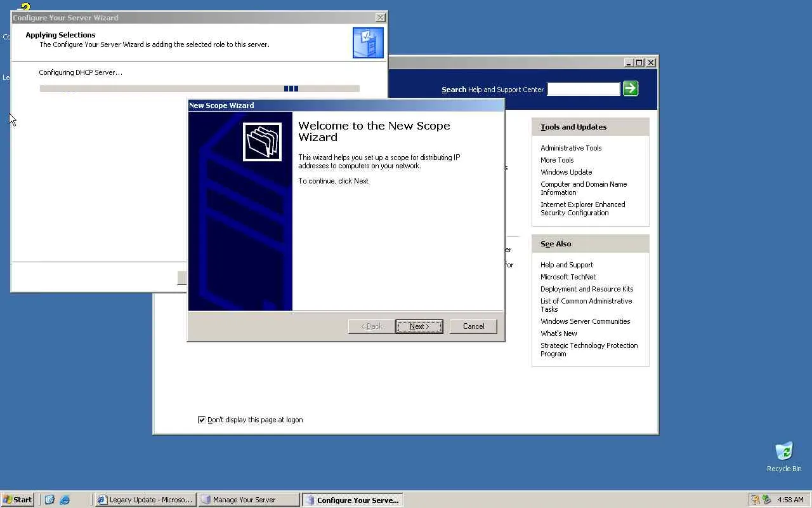Open Strategic Technology Protection Program link
Image resolution: width=812 pixels, height=508 pixels.
[x=589, y=350]
